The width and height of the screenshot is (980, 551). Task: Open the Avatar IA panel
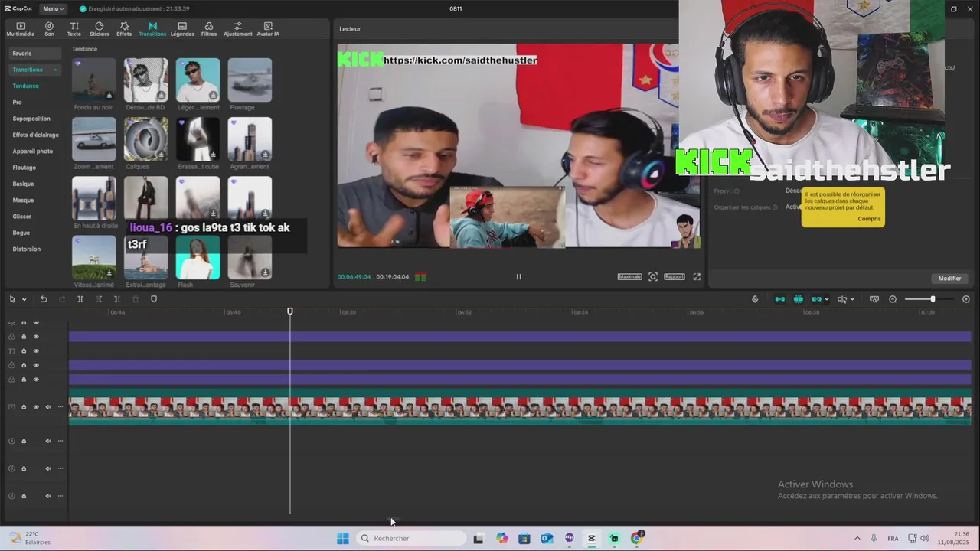click(268, 29)
